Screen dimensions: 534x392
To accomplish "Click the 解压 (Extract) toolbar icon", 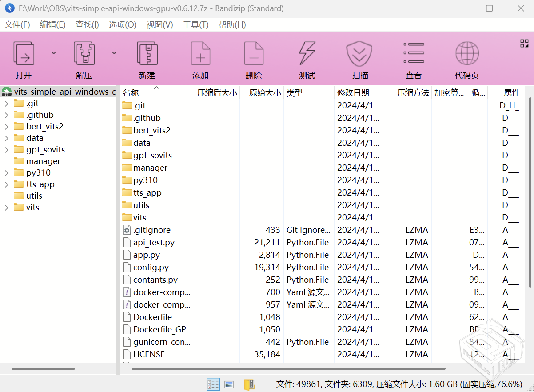I will pos(84,54).
